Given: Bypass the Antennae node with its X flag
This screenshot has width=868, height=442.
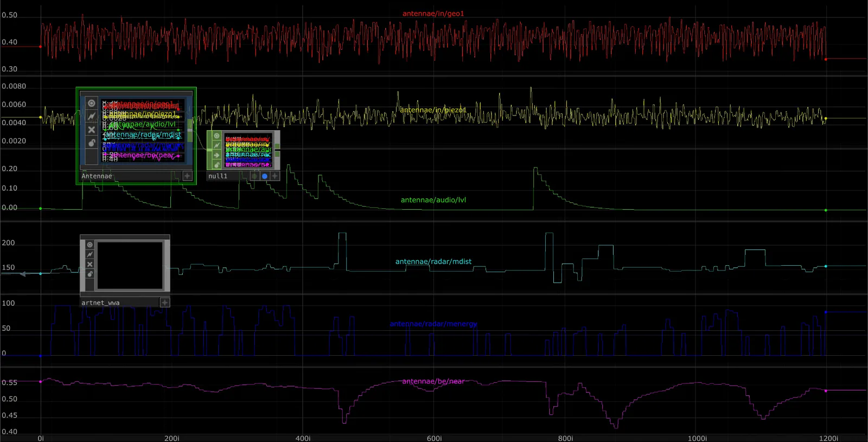Looking at the screenshot, I should click(92, 130).
